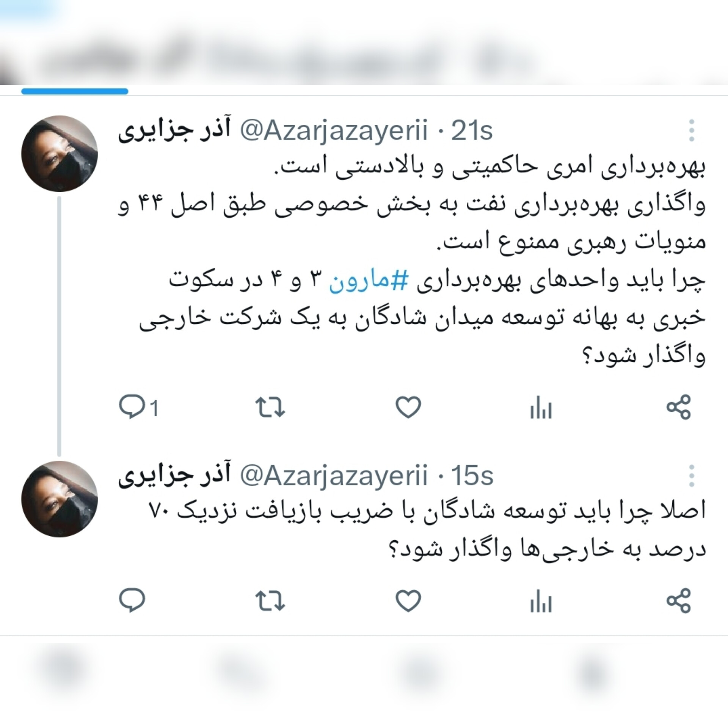Image resolution: width=728 pixels, height=728 pixels.
Task: Retweet the second tweet posted 15s ago
Action: coord(270,601)
